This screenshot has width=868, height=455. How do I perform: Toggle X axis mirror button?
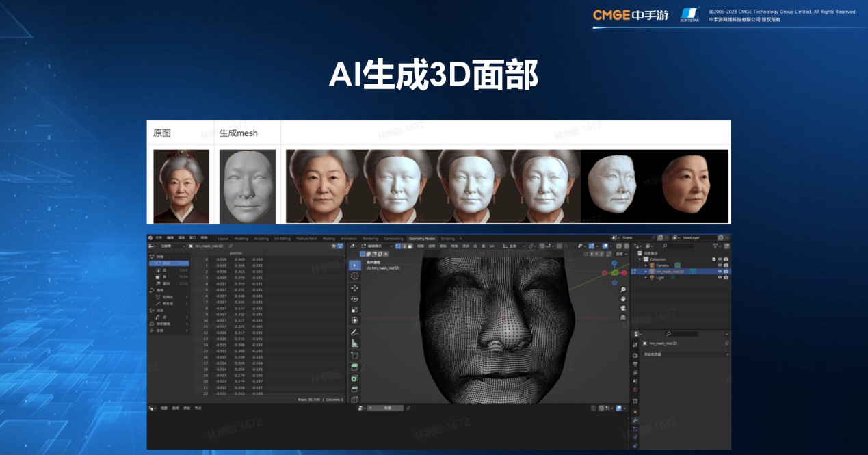click(x=592, y=254)
